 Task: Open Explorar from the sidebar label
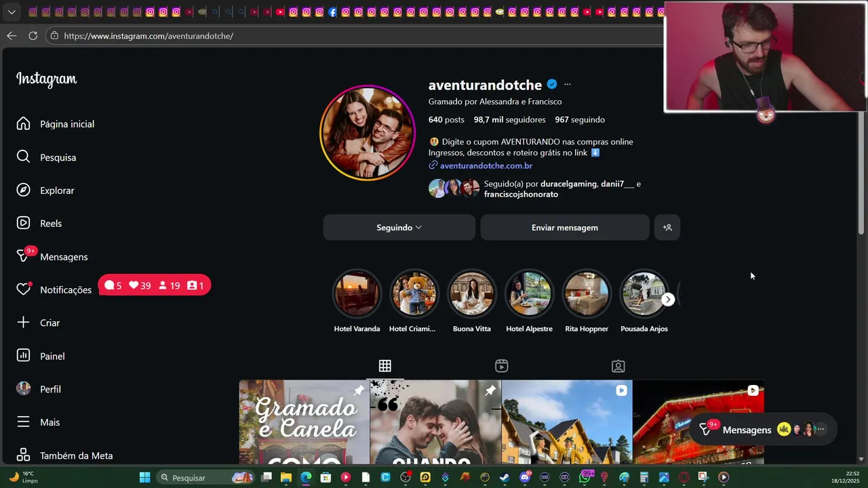click(x=57, y=190)
